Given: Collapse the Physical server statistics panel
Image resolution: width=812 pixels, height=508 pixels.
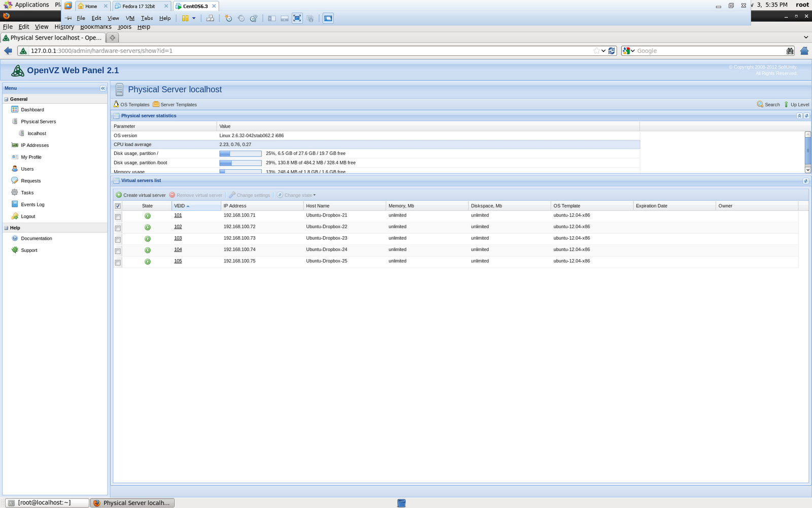Looking at the screenshot, I should click(799, 116).
